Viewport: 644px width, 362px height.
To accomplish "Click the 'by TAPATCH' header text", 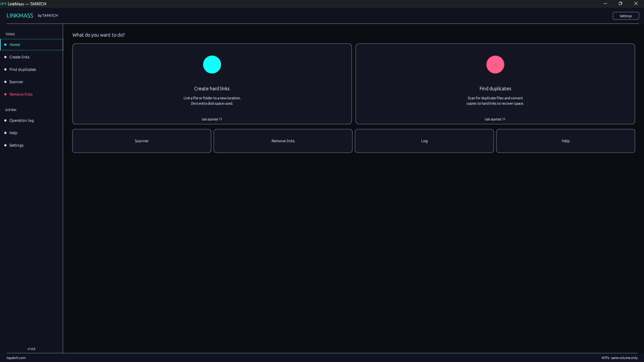I will [x=48, y=15].
